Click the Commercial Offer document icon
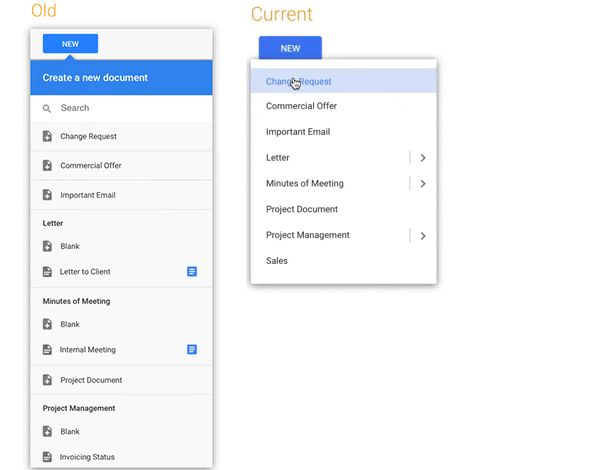This screenshot has width=600, height=470. (47, 165)
